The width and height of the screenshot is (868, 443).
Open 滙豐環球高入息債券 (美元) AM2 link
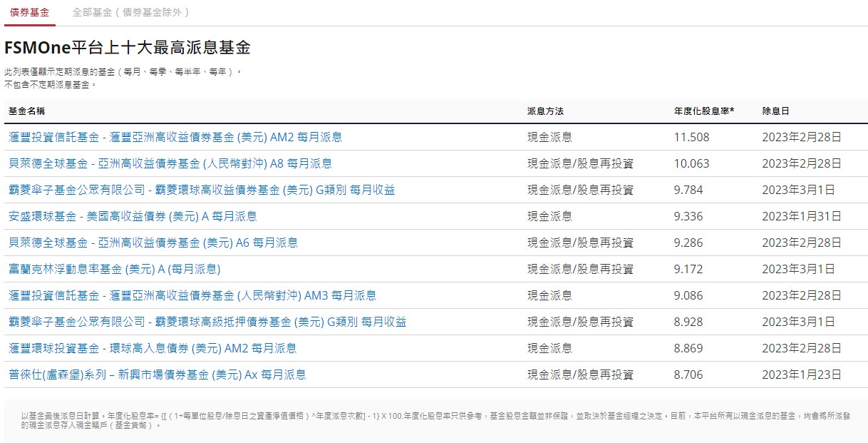153,348
